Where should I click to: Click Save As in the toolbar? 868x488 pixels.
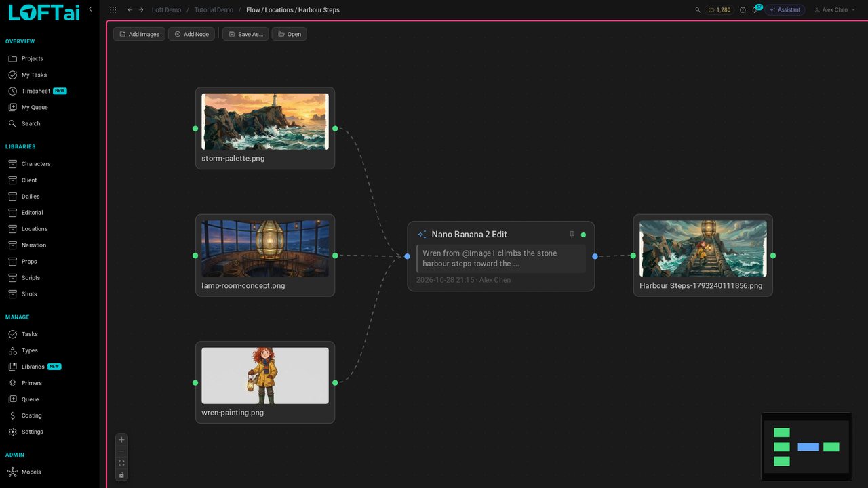coord(245,34)
